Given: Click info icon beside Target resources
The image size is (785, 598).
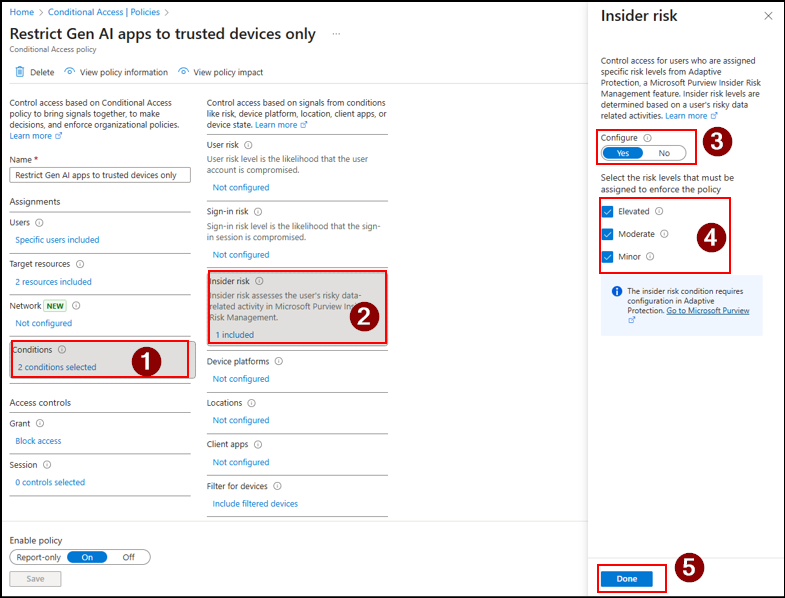Looking at the screenshot, I should 79,264.
